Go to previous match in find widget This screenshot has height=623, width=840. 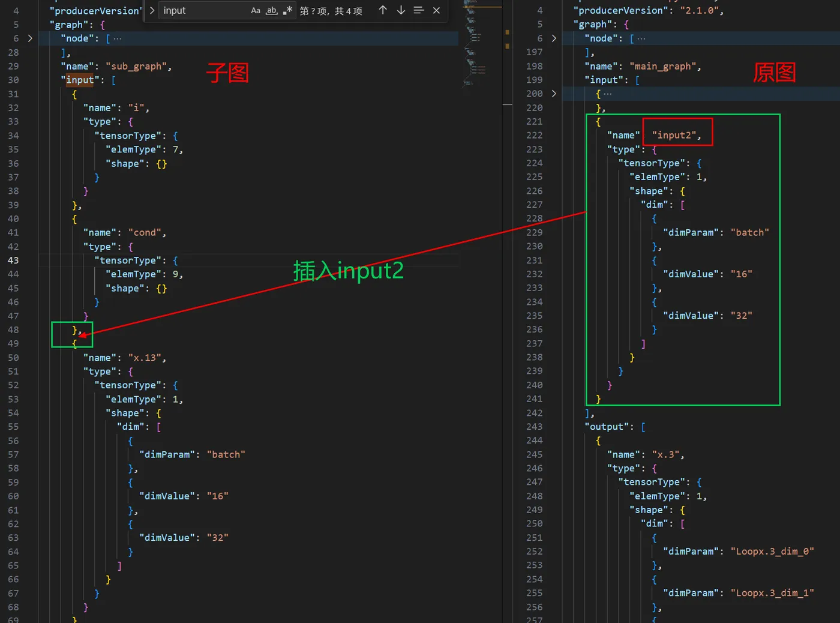point(383,10)
